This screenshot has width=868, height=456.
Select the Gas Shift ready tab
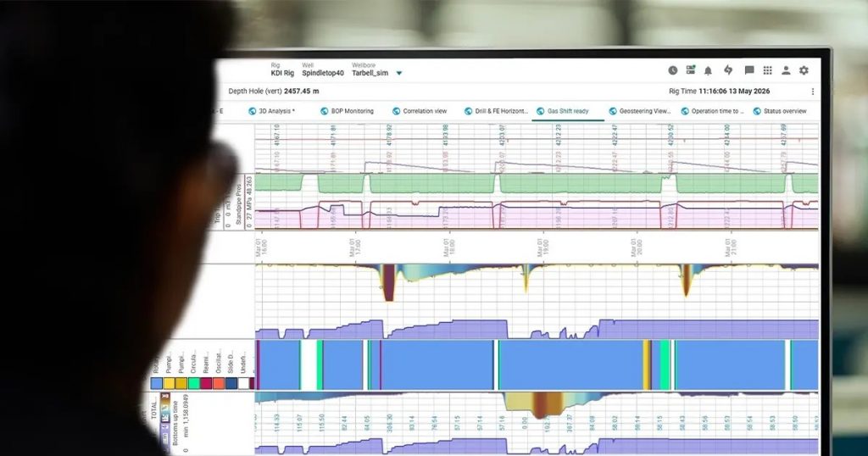tap(568, 111)
